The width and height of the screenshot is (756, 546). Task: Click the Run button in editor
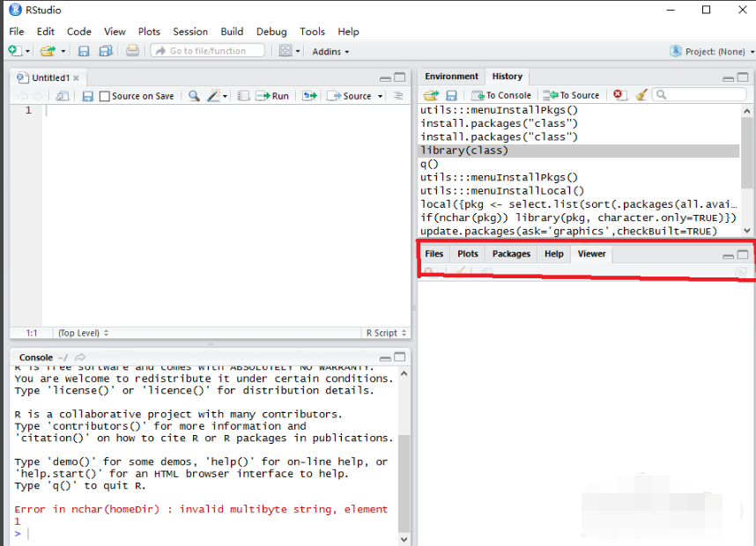(272, 96)
